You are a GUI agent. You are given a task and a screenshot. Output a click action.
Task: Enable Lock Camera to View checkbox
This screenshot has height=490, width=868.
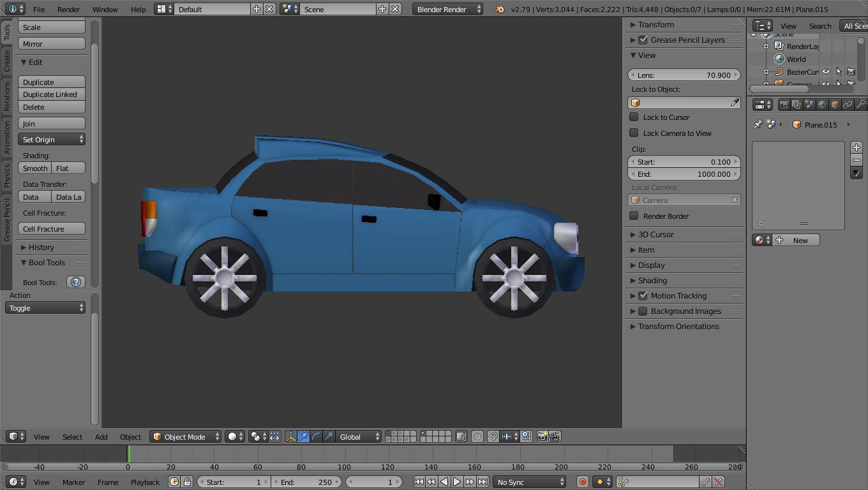pyautogui.click(x=634, y=133)
